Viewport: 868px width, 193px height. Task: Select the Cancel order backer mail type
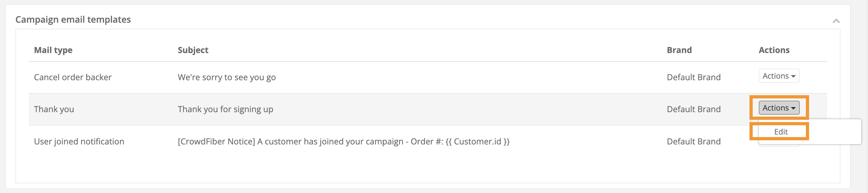point(73,77)
